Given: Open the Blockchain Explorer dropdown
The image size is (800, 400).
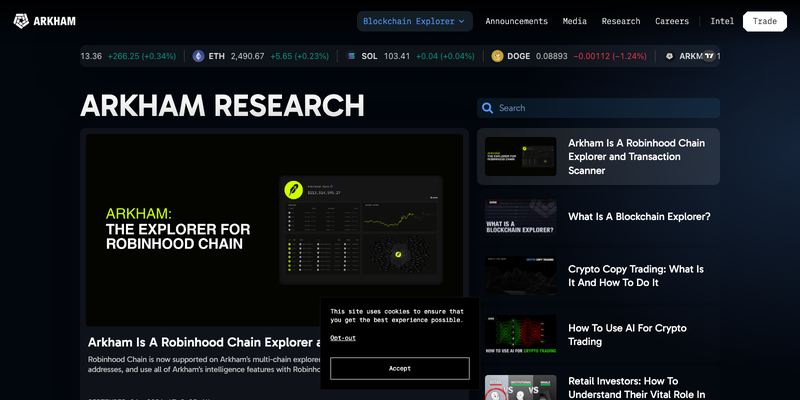Looking at the screenshot, I should [414, 21].
